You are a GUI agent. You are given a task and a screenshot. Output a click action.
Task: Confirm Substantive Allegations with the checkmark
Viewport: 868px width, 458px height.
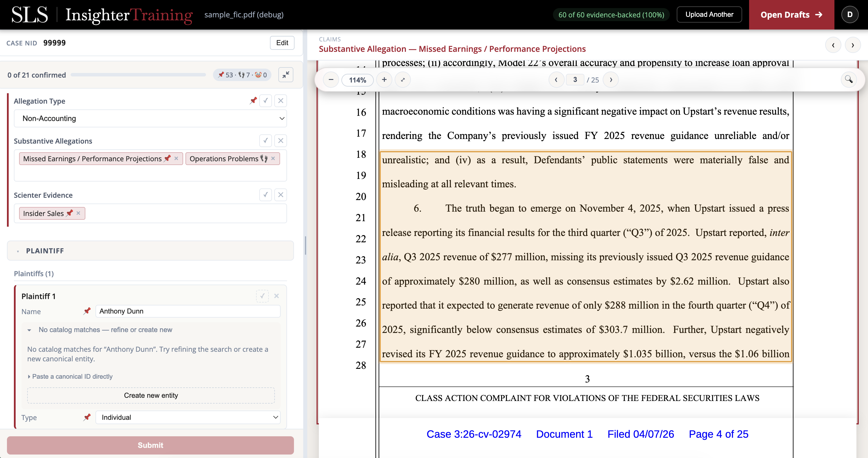coord(266,141)
